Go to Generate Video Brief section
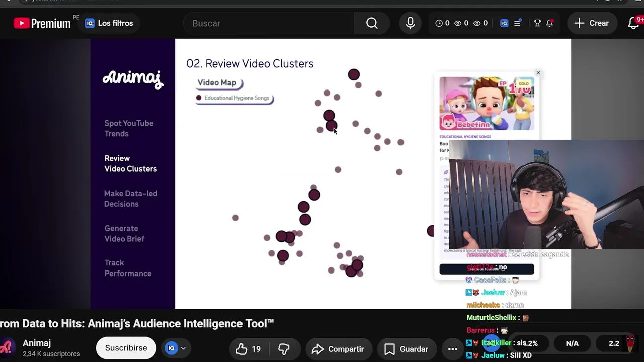The width and height of the screenshot is (644, 362). (x=124, y=233)
